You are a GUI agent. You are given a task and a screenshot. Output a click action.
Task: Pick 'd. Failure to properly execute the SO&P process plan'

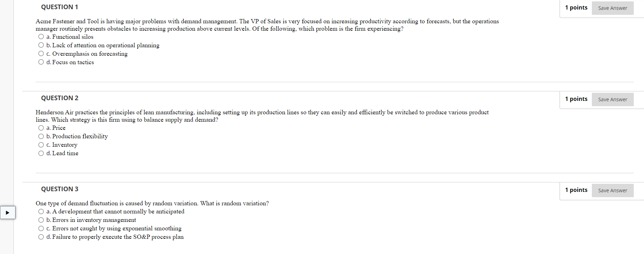(x=41, y=237)
